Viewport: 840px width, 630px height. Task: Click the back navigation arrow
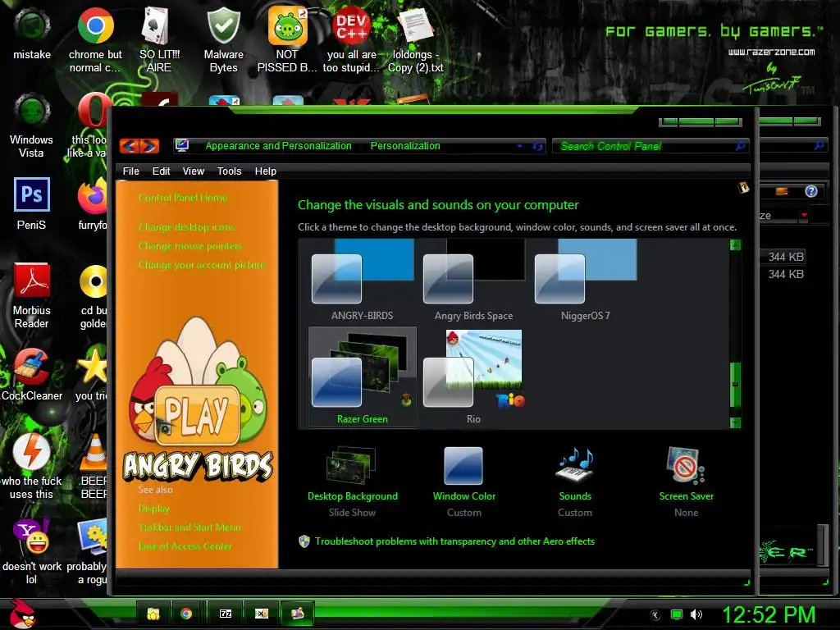point(129,146)
